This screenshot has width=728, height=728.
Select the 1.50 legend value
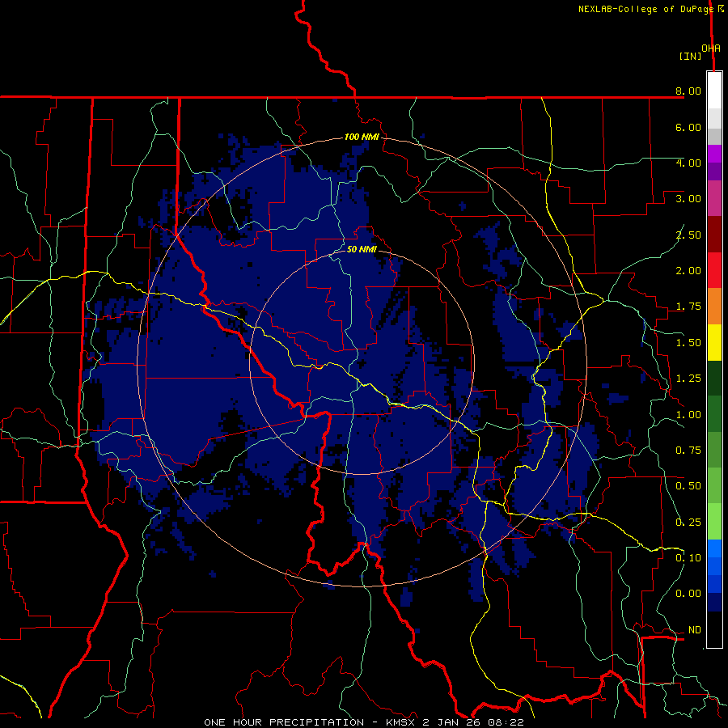688,343
